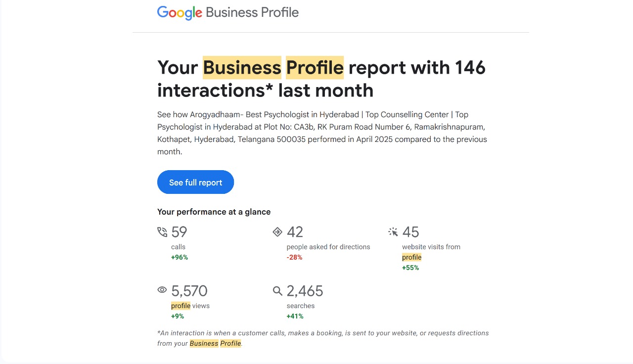Click the profile views eye icon
Viewport: 633px width, 364px height.
(x=162, y=290)
